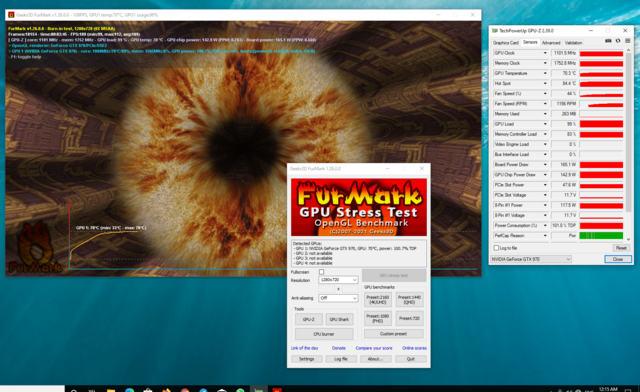Open the 8-Pin #1 Voltage dropdown
The width and height of the screenshot is (640, 392).
pyautogui.click(x=545, y=215)
